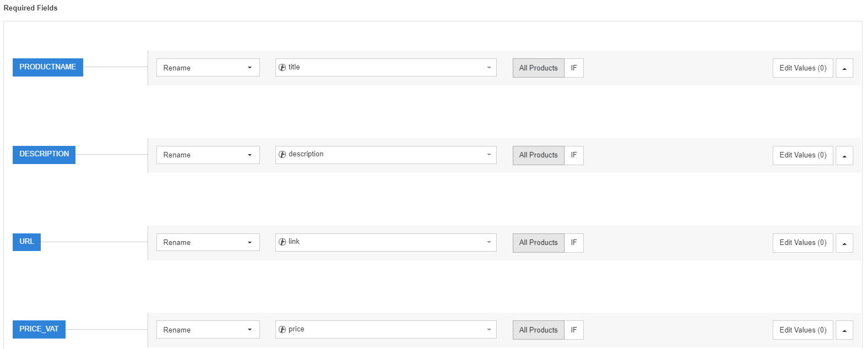Collapse the PRODUCTNAME row with the arrow button

[x=844, y=68]
